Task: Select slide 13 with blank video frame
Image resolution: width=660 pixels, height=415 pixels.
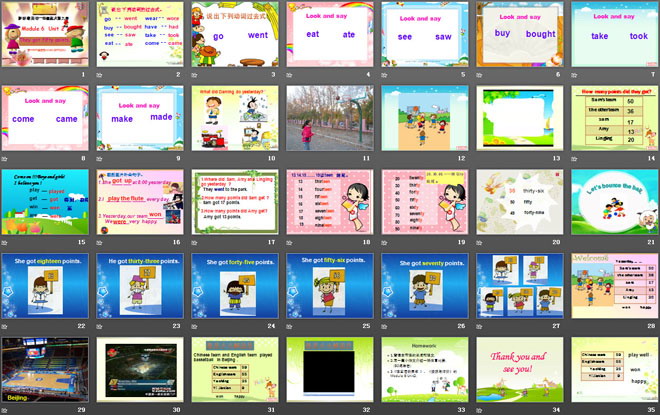Action: click(520, 118)
